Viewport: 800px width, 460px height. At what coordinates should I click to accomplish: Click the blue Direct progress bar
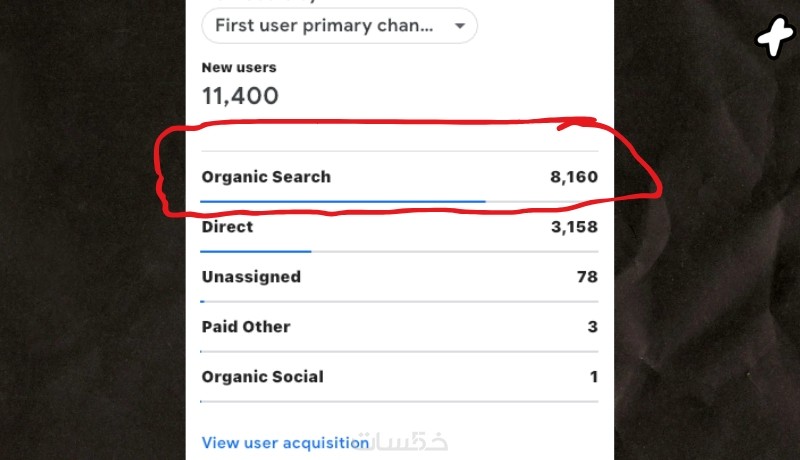point(256,251)
